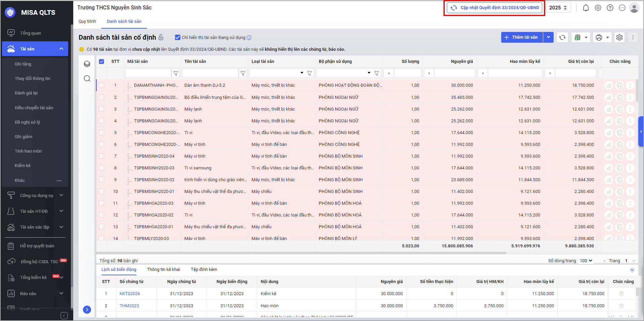Image resolution: width=644 pixels, height=321 pixels.
Task: Click the Tên tài sản filter input
Action: (x=210, y=73)
